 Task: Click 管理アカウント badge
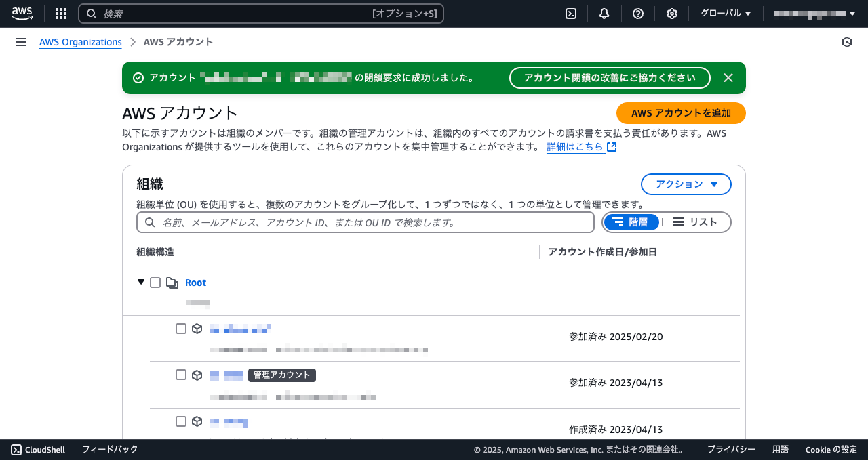coord(282,375)
